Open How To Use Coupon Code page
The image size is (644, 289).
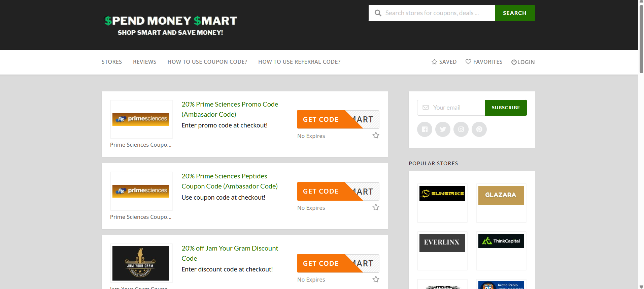click(207, 62)
